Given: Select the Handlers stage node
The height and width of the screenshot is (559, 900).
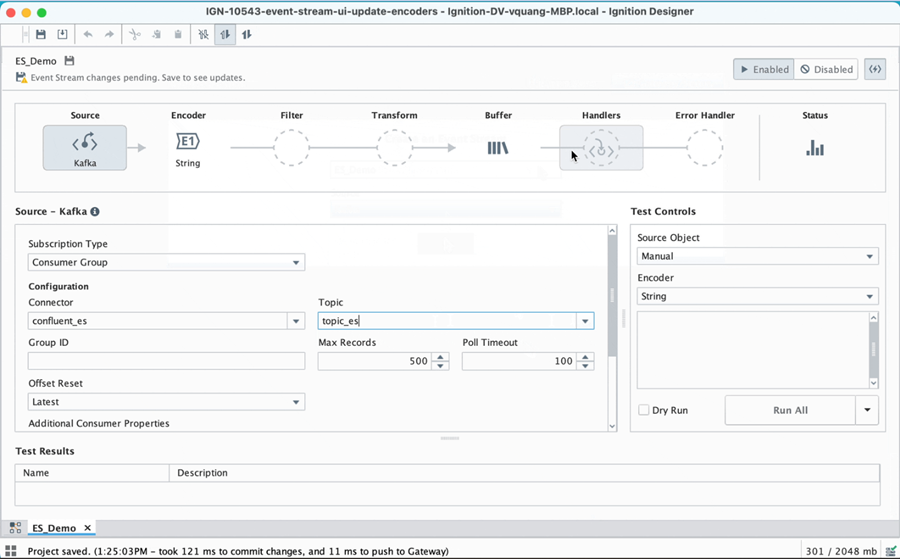Looking at the screenshot, I should pyautogui.click(x=601, y=148).
